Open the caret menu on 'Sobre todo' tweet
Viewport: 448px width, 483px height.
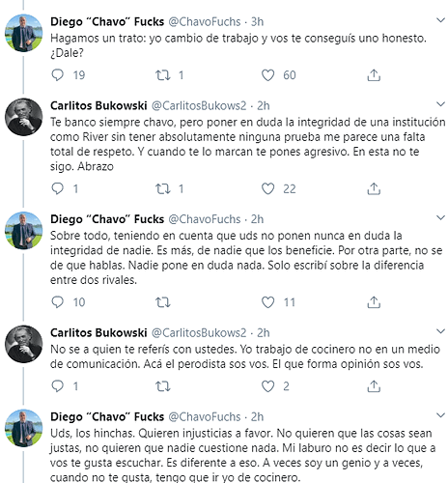[440, 218]
